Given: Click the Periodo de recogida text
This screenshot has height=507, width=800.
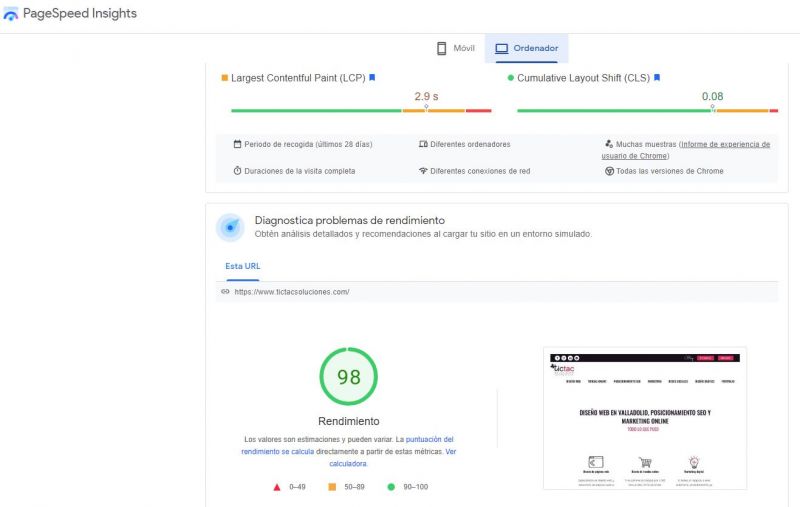Looking at the screenshot, I should [x=308, y=144].
